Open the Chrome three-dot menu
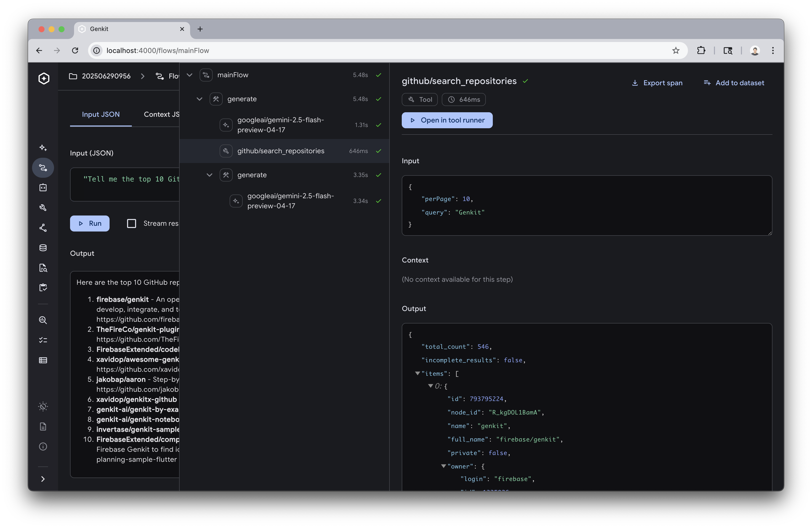This screenshot has width=812, height=528. click(x=773, y=50)
